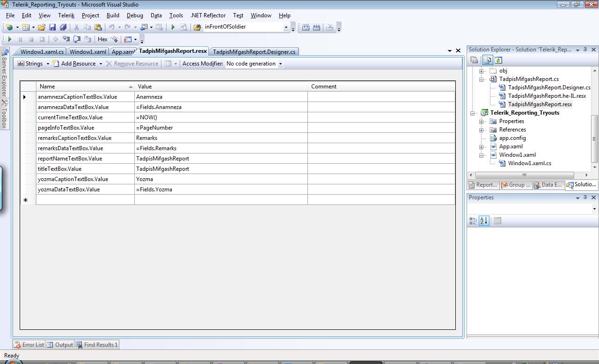Click the Add New Item toolbar icon
This screenshot has height=364, width=599.
(x=26, y=27)
